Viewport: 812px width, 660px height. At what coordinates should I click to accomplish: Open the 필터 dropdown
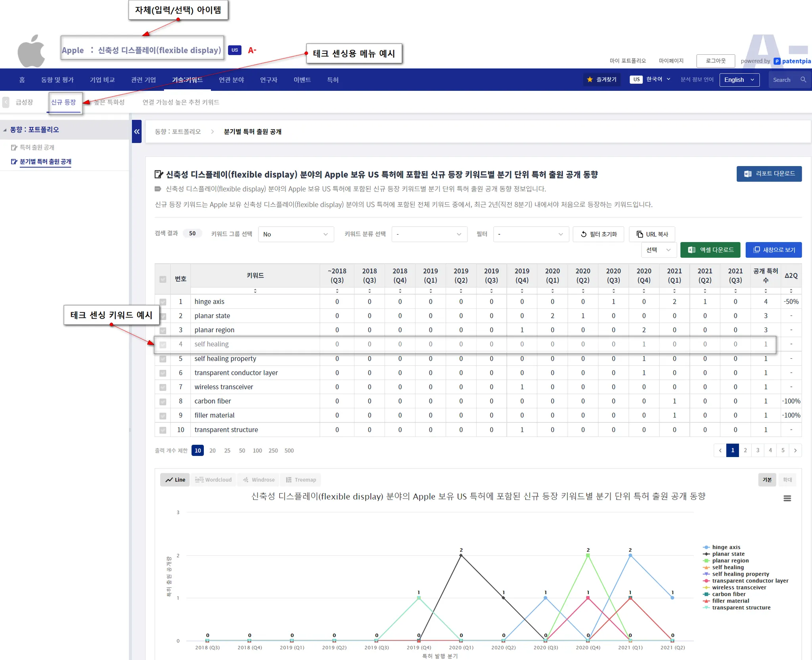coord(530,234)
